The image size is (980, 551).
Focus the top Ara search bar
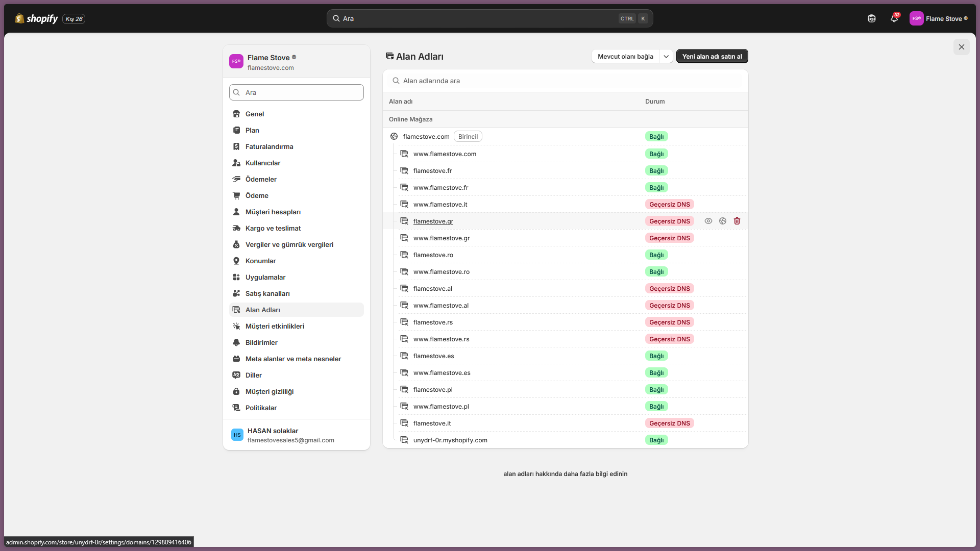click(490, 18)
